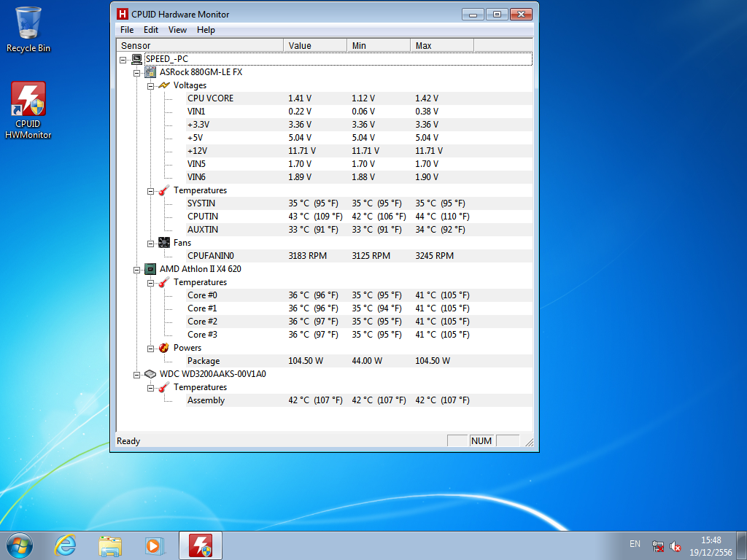Click the Powers flame icon
The width and height of the screenshot is (747, 560).
pyautogui.click(x=164, y=348)
